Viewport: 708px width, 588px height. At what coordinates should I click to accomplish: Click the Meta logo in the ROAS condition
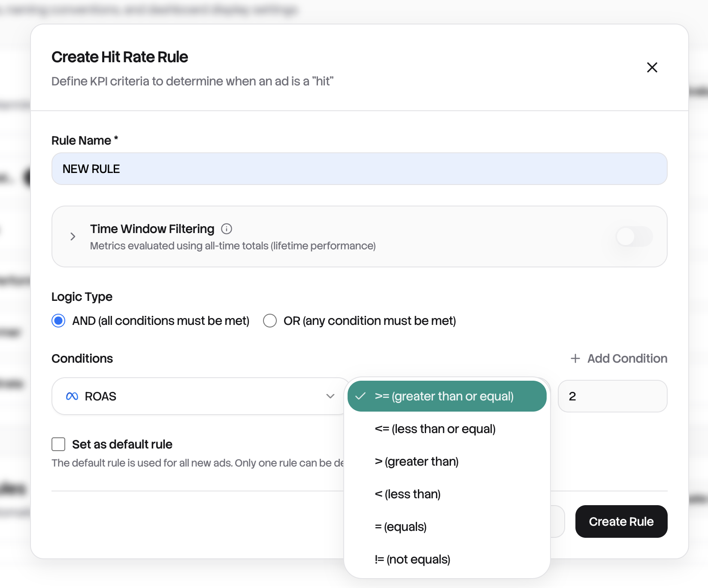click(x=72, y=396)
